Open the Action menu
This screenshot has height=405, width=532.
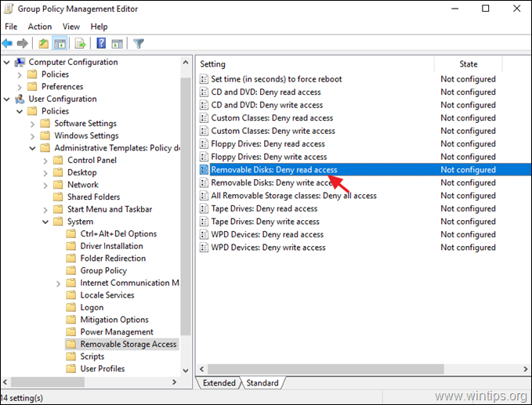click(x=40, y=27)
